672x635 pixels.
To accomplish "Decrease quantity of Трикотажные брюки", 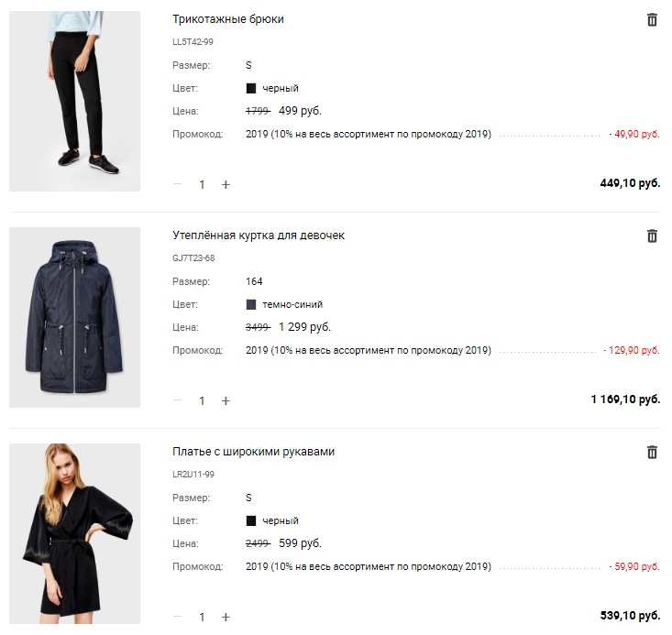I will pos(178,184).
